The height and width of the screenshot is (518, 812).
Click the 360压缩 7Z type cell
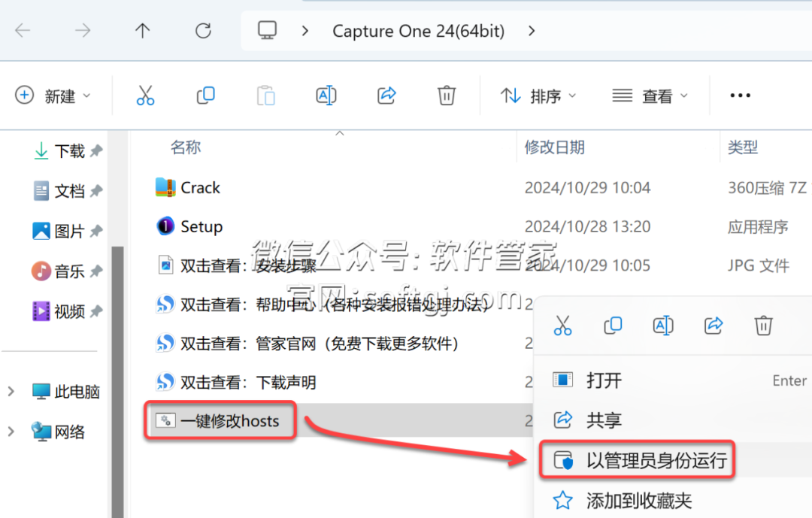[x=767, y=187]
